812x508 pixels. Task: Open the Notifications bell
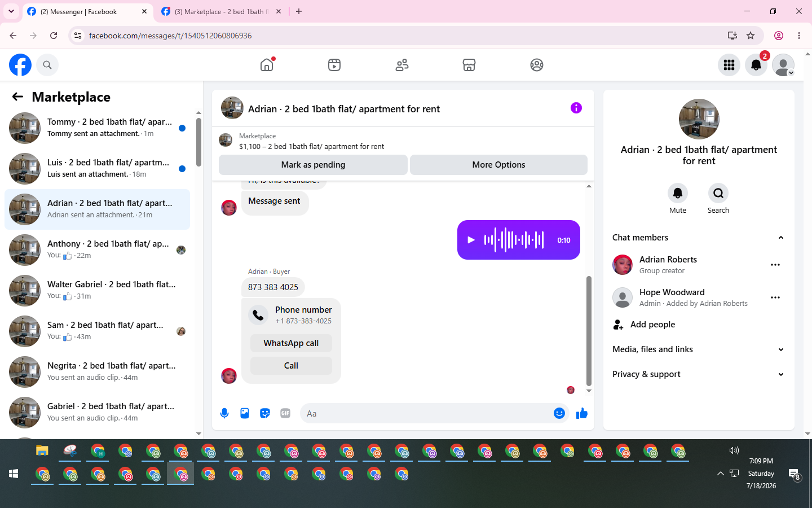pos(756,65)
